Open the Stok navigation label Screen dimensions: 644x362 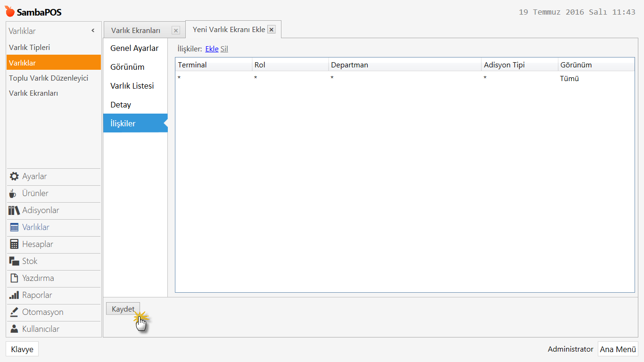(30, 261)
